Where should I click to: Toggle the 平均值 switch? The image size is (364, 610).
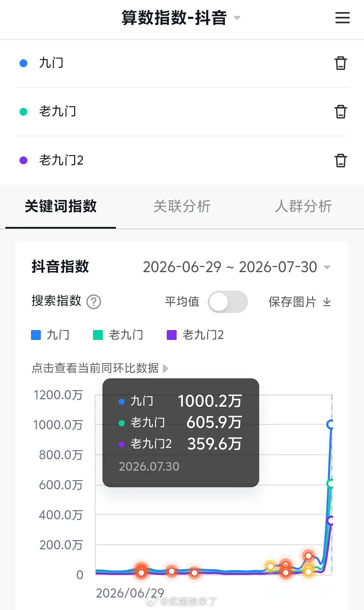point(228,302)
